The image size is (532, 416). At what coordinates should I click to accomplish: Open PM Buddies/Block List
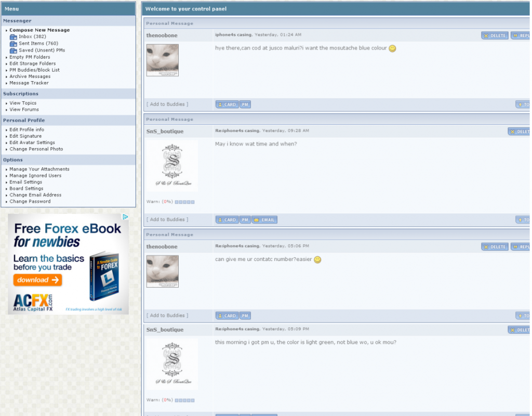pyautogui.click(x=34, y=70)
